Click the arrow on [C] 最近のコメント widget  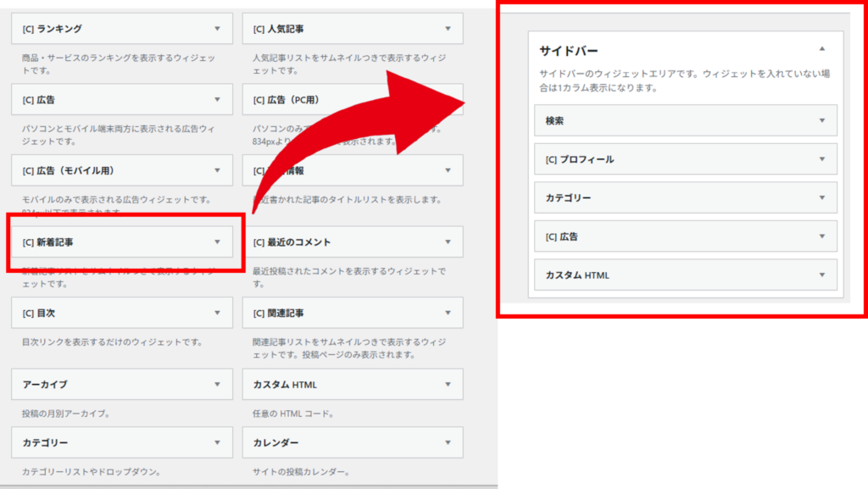pos(448,242)
